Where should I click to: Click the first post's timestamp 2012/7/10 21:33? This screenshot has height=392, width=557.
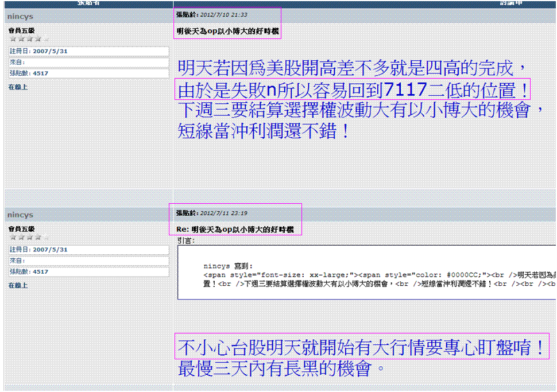(223, 15)
